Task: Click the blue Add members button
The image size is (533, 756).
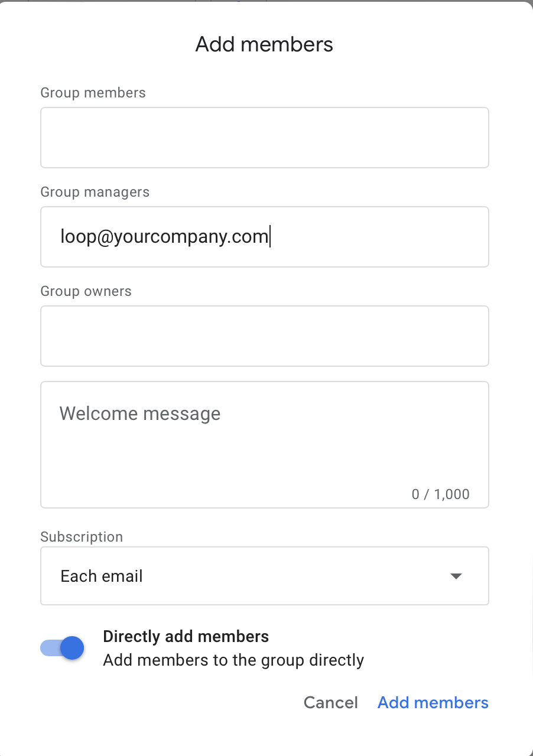Action: (433, 702)
